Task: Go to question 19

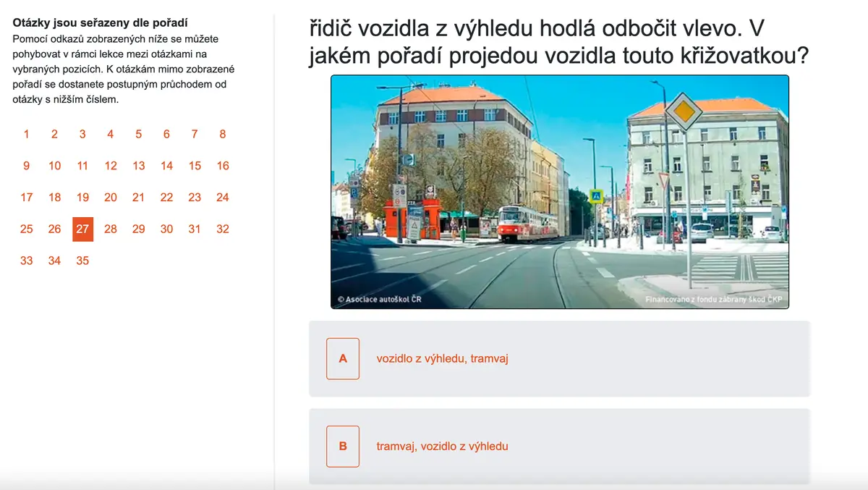Action: click(x=82, y=198)
